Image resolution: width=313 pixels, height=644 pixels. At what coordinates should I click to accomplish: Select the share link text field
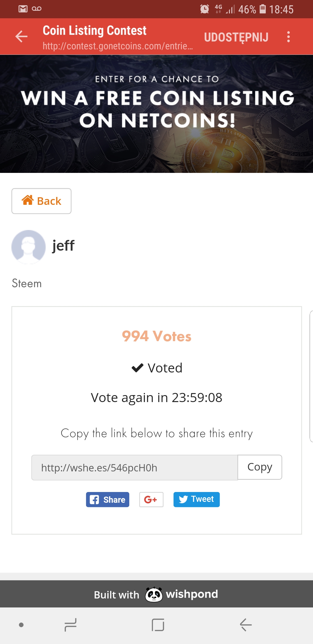point(134,468)
